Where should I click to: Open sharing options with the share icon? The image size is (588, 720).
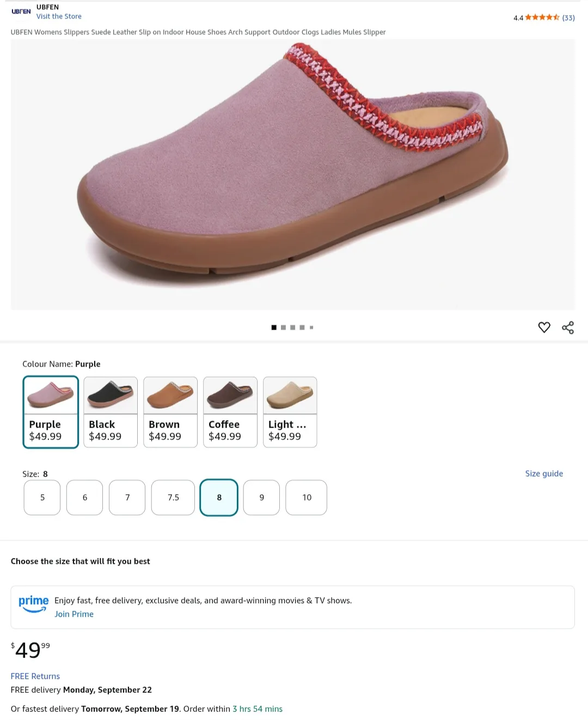tap(568, 327)
